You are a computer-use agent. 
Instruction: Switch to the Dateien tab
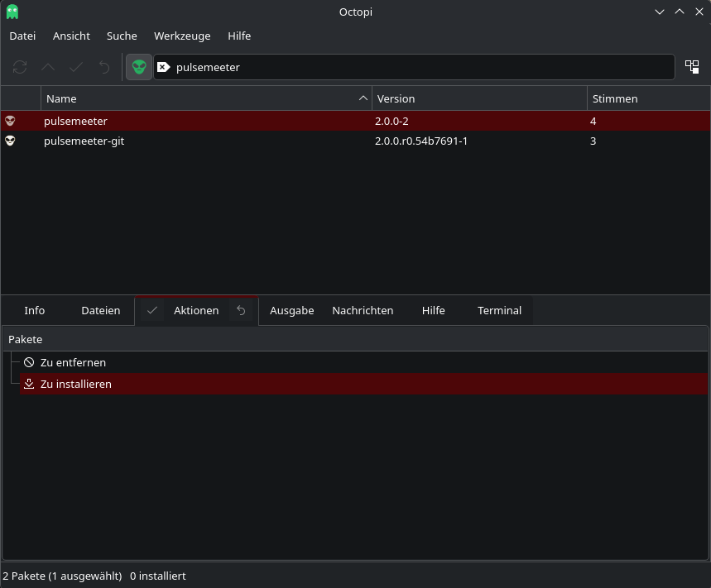point(101,310)
